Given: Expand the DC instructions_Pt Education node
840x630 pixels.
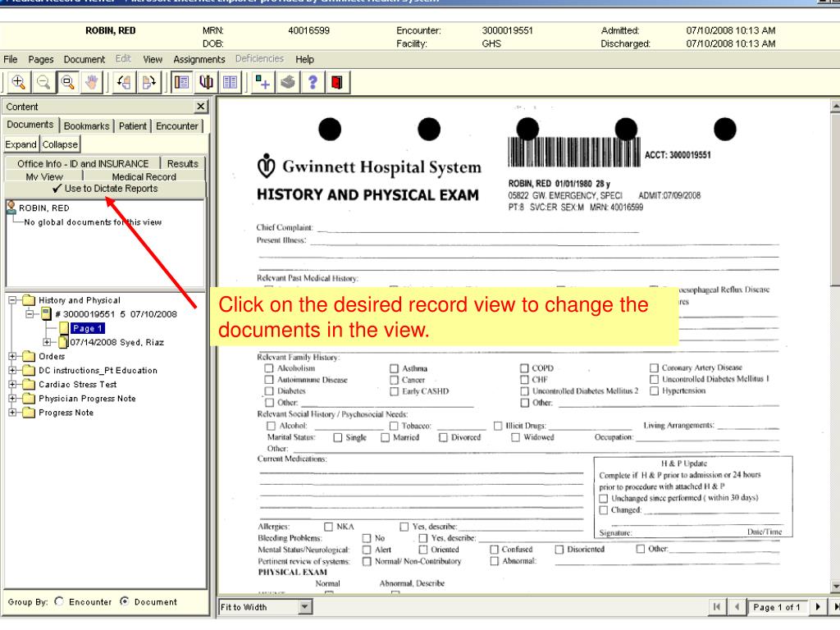Looking at the screenshot, I should [x=12, y=370].
